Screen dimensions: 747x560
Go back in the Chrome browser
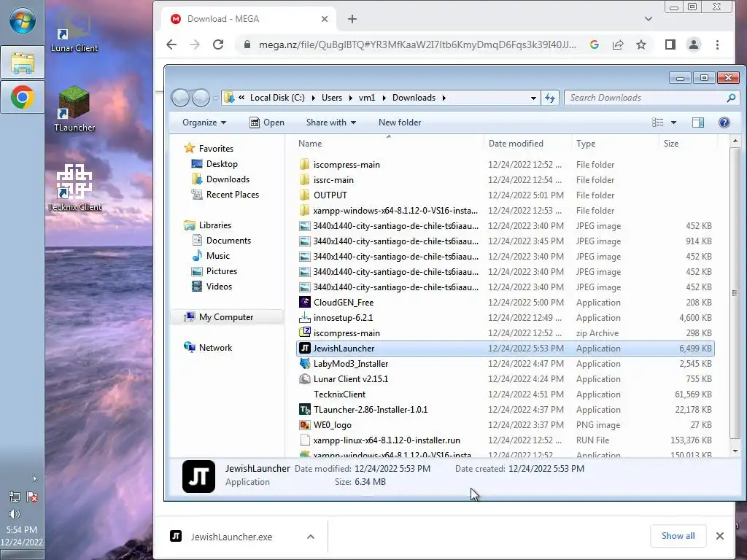(171, 44)
